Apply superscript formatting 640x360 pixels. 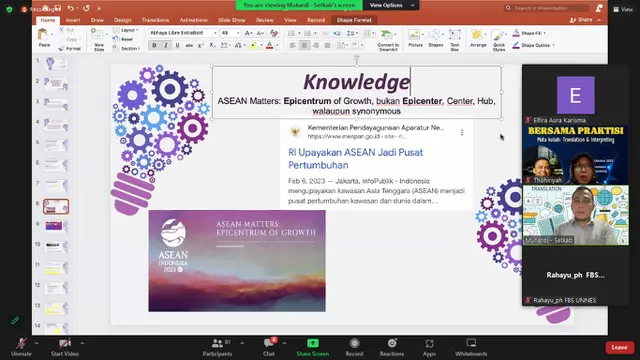[200, 45]
